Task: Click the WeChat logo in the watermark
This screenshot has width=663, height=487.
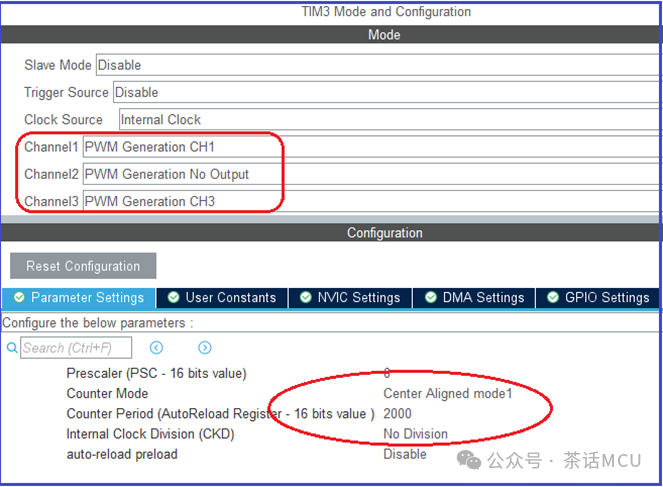Action: click(468, 459)
